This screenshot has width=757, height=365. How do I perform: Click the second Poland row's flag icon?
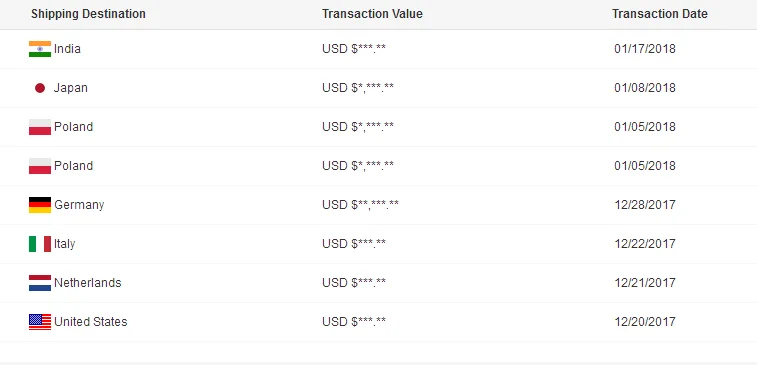(x=40, y=166)
